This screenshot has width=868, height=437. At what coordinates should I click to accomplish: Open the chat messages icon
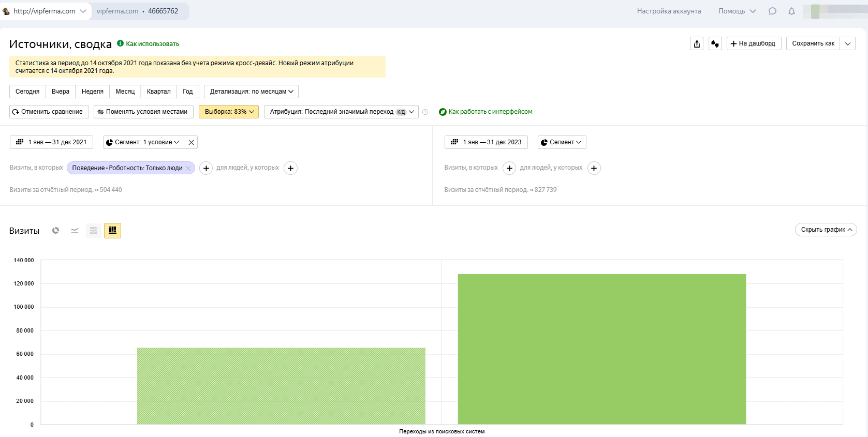click(772, 11)
